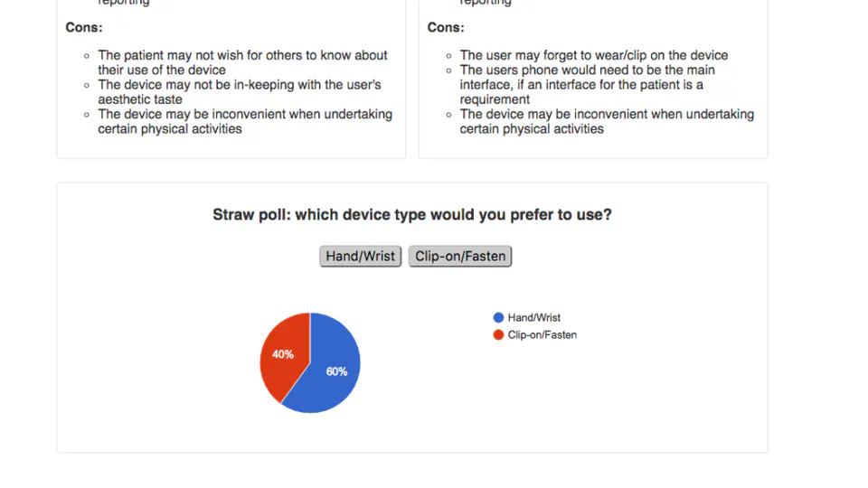868x488 pixels.
Task: Click the right Cons: heading
Action: pos(446,27)
